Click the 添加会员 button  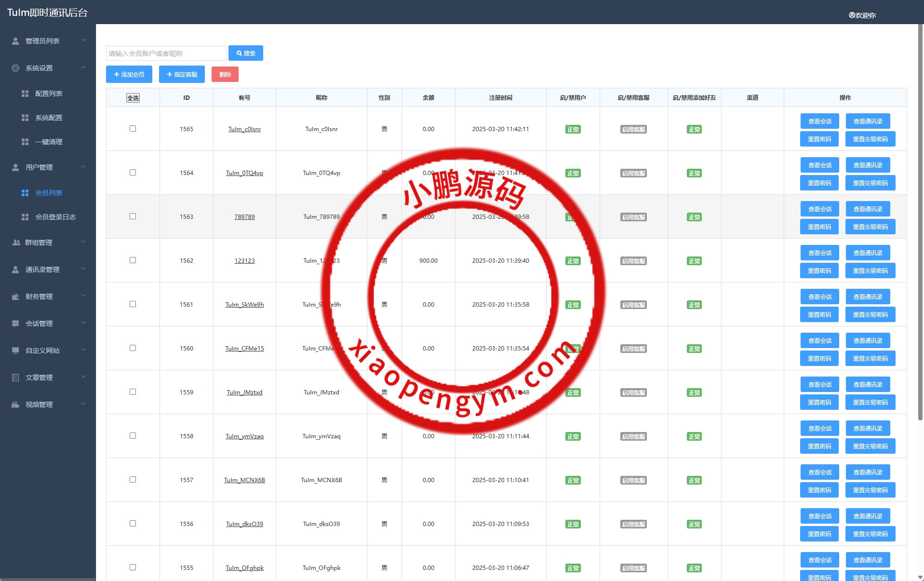point(129,74)
